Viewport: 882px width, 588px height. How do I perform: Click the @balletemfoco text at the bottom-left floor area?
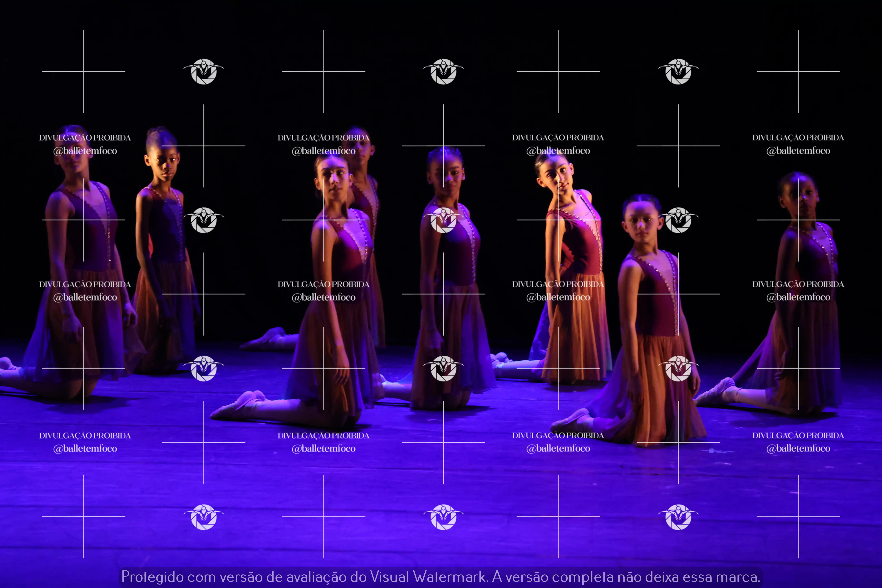[x=85, y=449]
